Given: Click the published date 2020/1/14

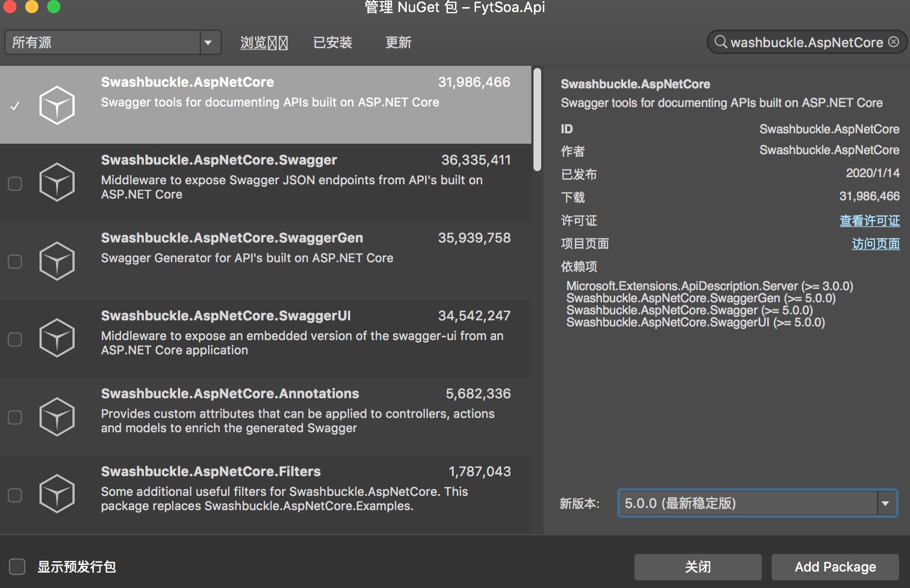Looking at the screenshot, I should [873, 173].
